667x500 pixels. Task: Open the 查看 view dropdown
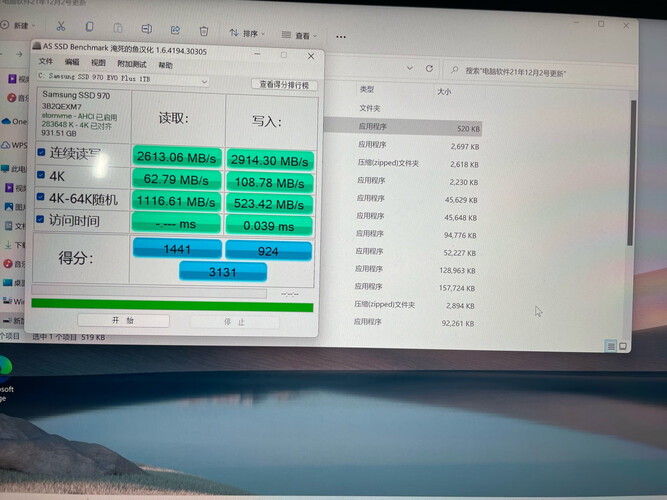(299, 35)
